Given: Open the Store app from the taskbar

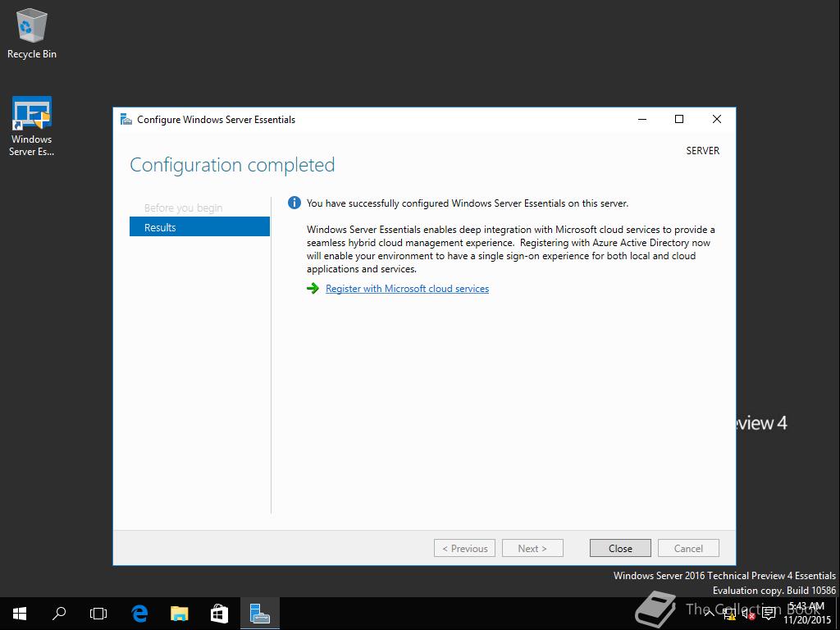Looking at the screenshot, I should (x=220, y=614).
